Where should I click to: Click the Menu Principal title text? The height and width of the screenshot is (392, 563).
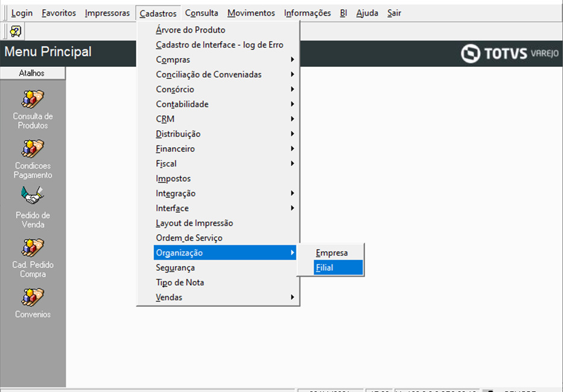48,52
